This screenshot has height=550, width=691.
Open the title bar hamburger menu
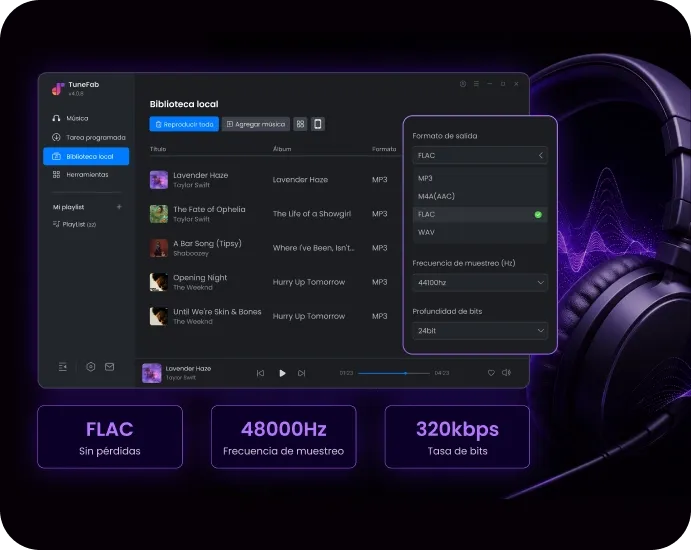(476, 84)
